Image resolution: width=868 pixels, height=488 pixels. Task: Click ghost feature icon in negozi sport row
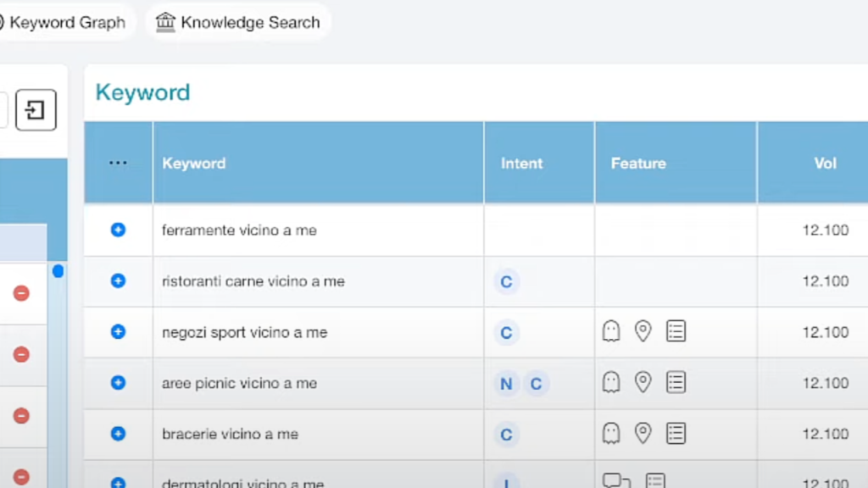pos(611,331)
